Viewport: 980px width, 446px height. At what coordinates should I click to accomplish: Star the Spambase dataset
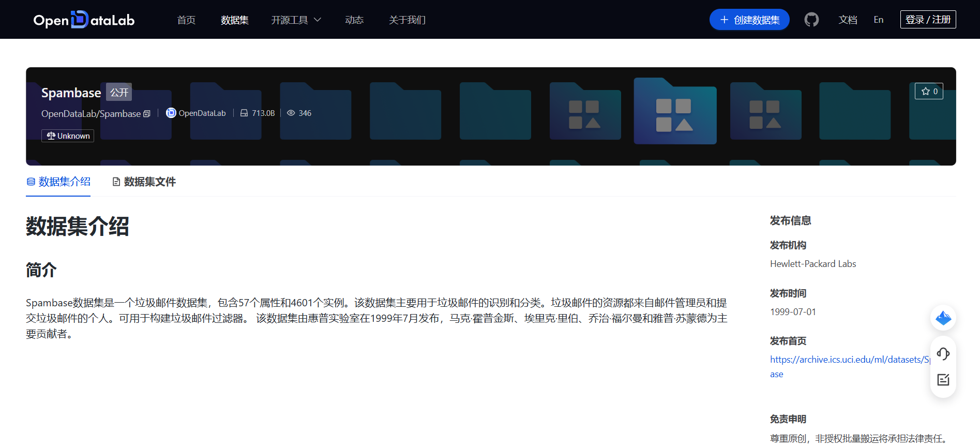point(929,91)
